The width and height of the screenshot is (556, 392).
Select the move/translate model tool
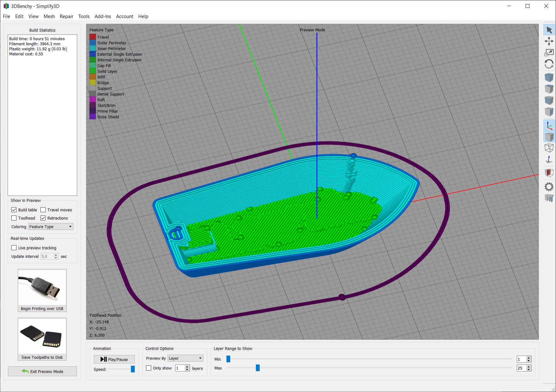pyautogui.click(x=549, y=41)
